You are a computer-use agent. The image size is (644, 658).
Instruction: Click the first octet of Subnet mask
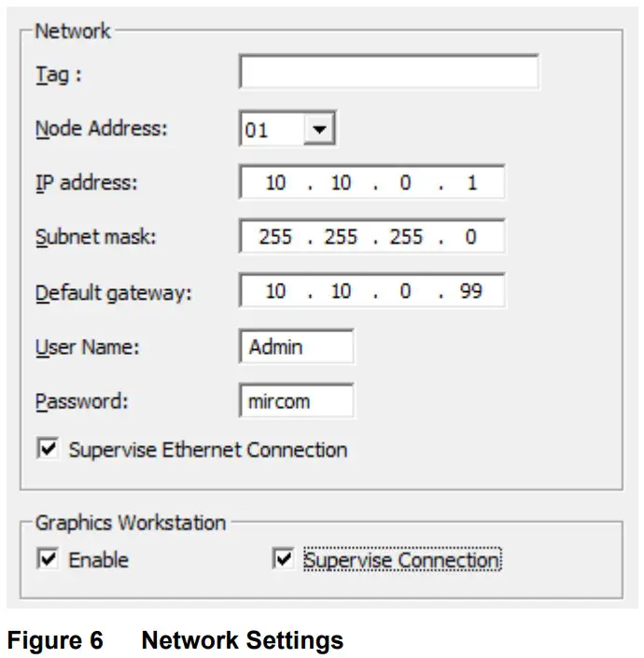(x=275, y=237)
